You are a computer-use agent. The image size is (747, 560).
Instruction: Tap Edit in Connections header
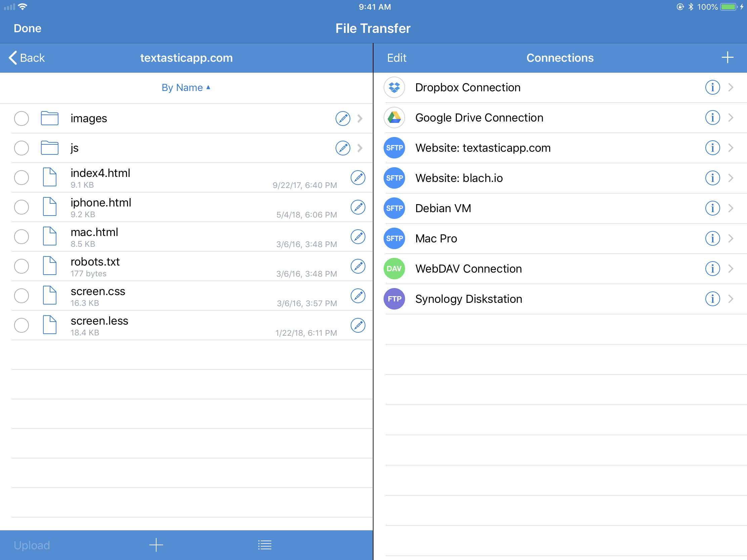pyautogui.click(x=396, y=58)
